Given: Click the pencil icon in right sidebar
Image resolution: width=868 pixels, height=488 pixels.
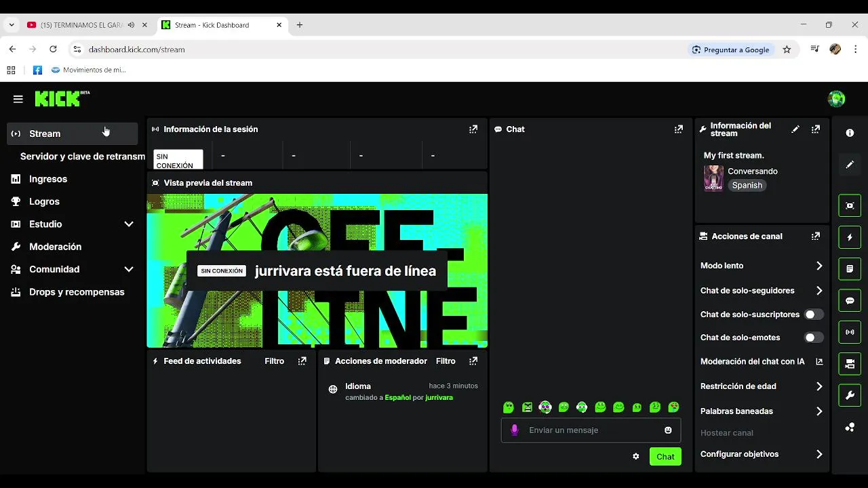Looking at the screenshot, I should point(850,165).
